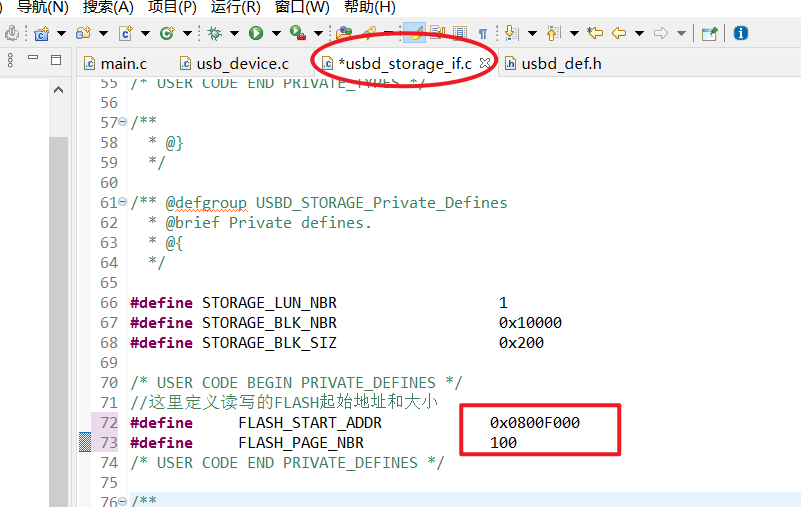Click the left panel scroll up arrow
The width and height of the screenshot is (801, 507).
pos(59,90)
